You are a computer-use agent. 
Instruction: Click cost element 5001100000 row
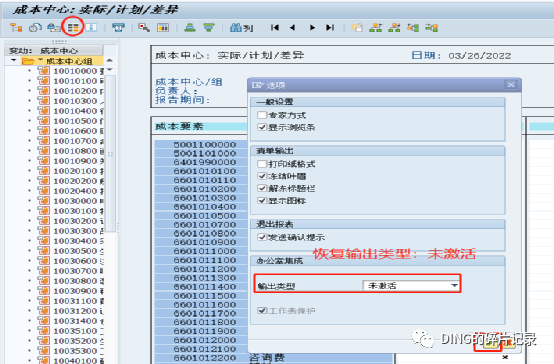point(201,145)
